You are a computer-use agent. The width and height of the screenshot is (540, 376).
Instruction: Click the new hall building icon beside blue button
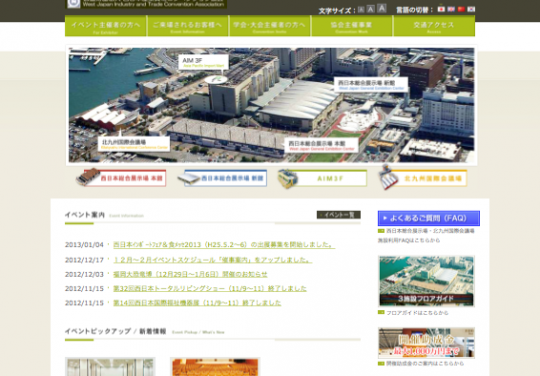(188, 178)
